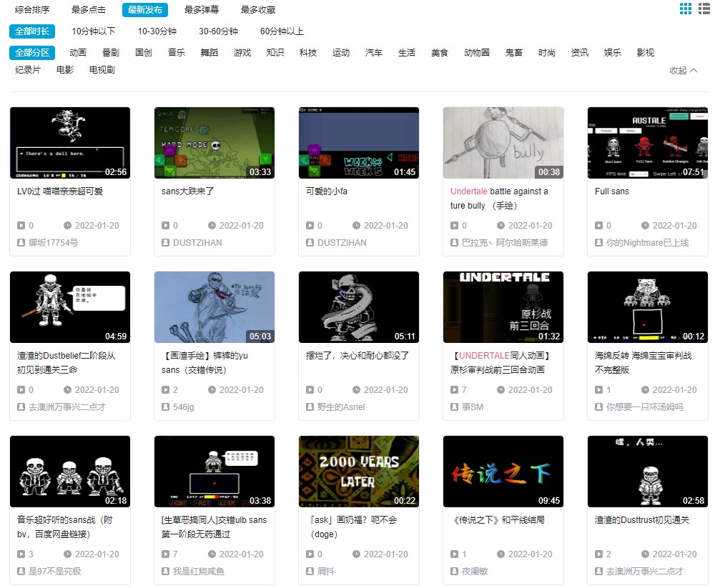Click date clock icon on LV0过 喵喵亲亲超可爱 card

point(67,225)
